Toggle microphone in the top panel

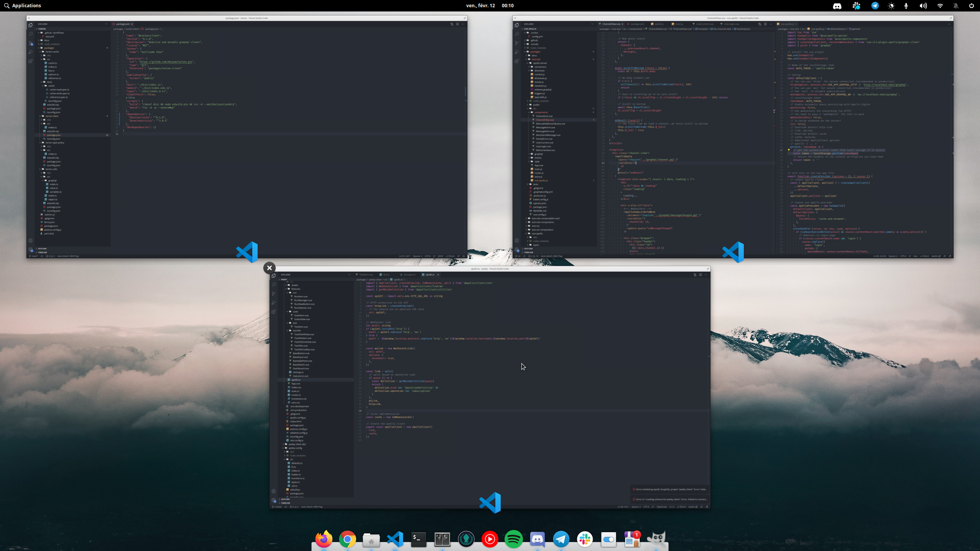click(906, 6)
